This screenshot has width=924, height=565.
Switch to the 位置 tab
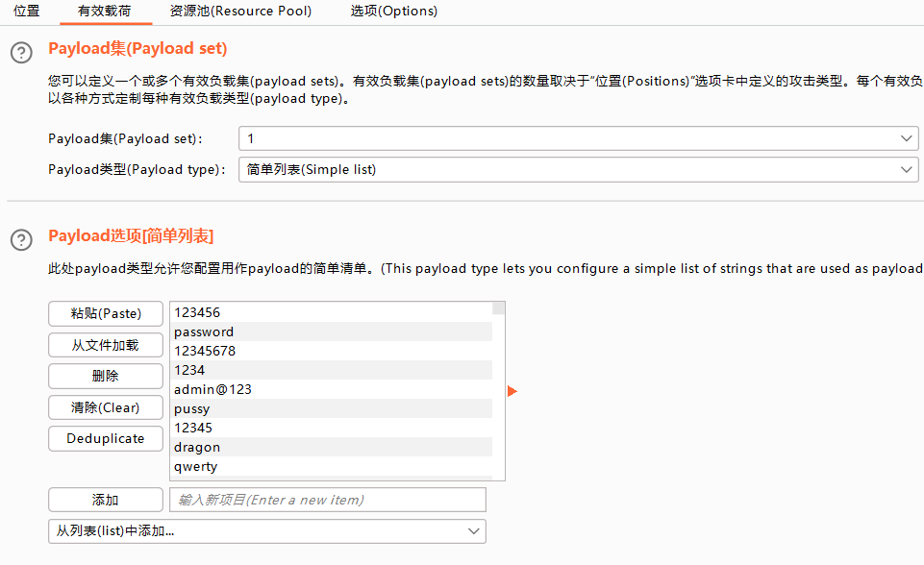point(27,12)
